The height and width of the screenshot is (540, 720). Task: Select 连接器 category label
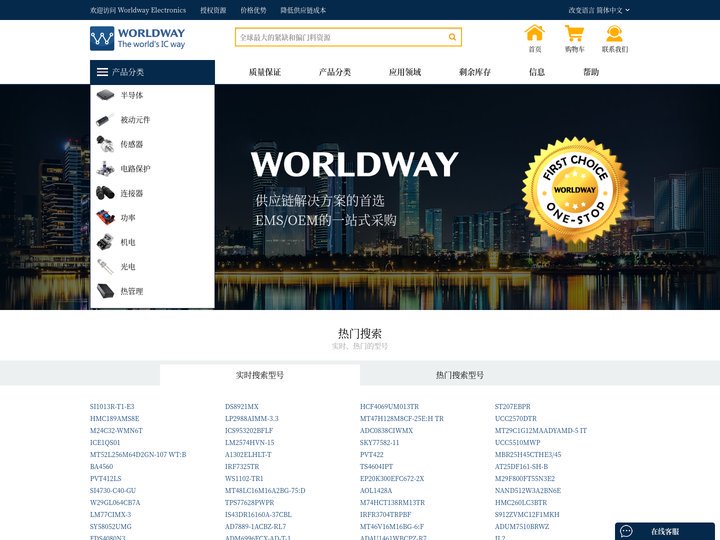coord(132,193)
